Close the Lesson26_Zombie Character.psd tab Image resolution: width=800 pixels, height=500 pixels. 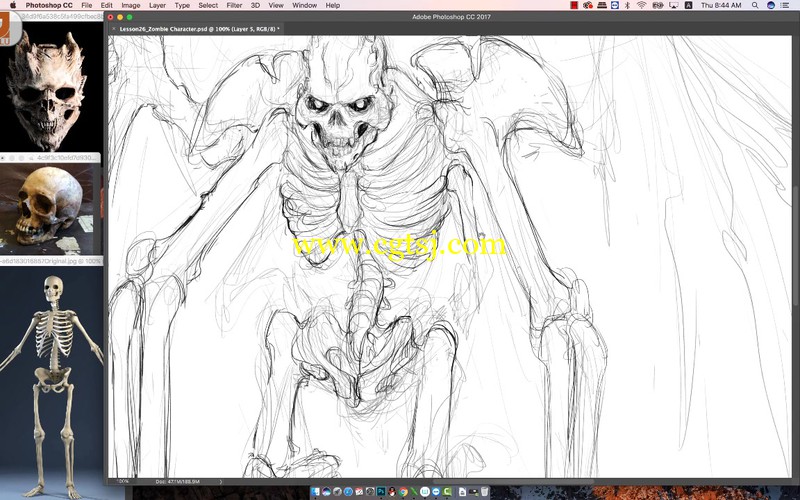click(x=114, y=29)
